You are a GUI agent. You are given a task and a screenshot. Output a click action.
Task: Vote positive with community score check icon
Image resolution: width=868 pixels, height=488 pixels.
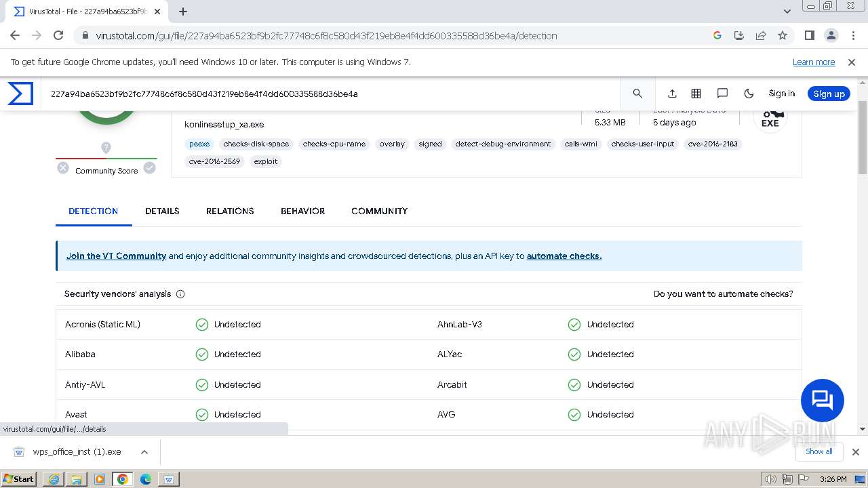pos(150,168)
